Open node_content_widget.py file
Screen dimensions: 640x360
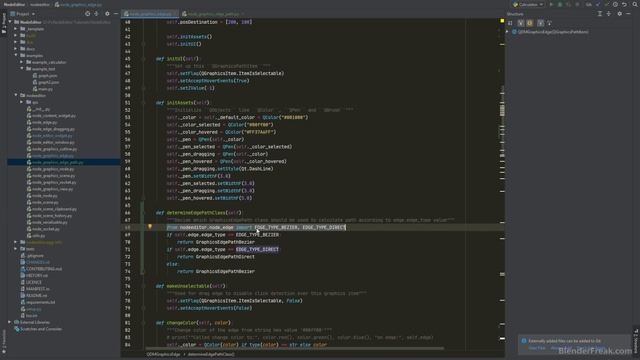[54, 116]
